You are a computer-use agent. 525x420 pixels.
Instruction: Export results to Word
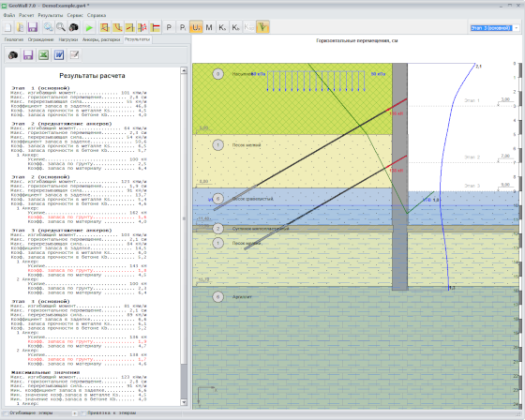coord(59,55)
